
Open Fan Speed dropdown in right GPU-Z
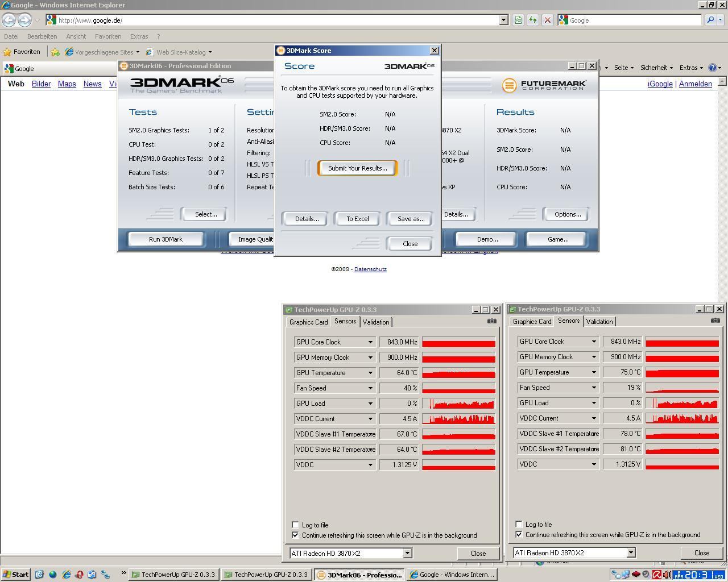pos(594,388)
